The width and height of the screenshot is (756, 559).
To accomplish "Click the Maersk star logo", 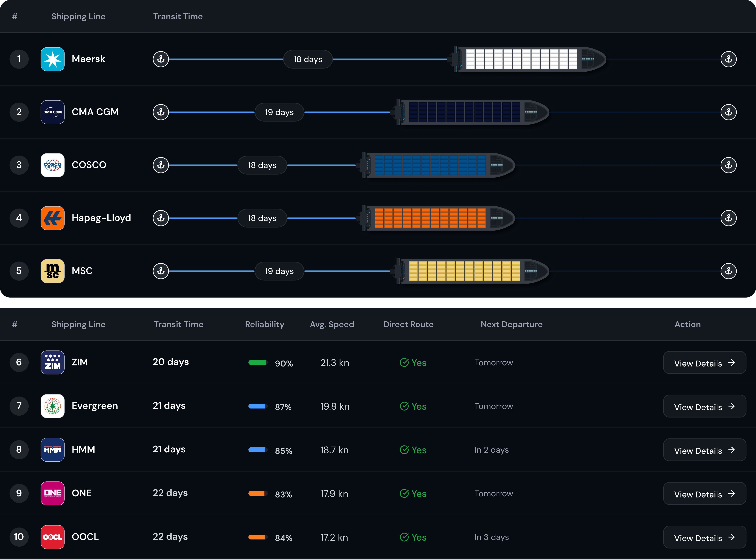I will point(52,59).
